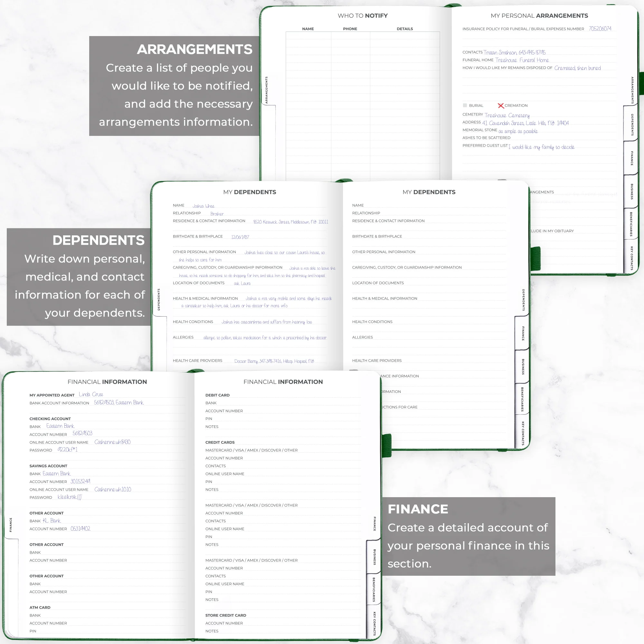
Task: Click the FINANCE gray caption box
Action: 468,536
